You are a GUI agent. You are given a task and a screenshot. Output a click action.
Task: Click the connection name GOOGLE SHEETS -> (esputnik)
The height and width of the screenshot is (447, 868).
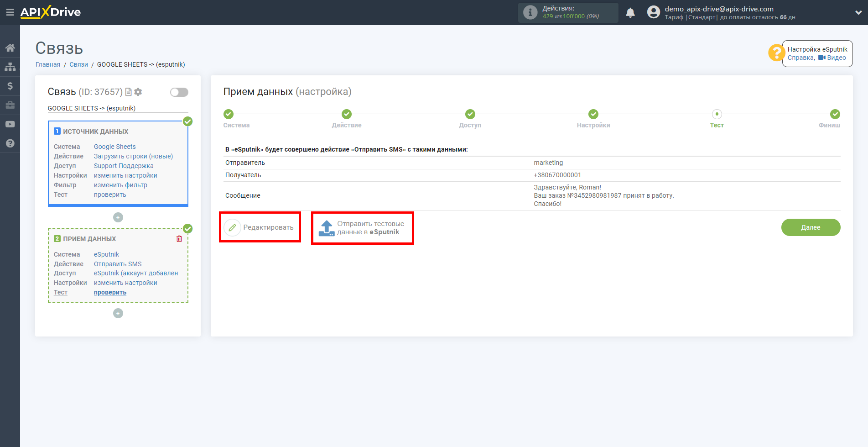coord(92,108)
